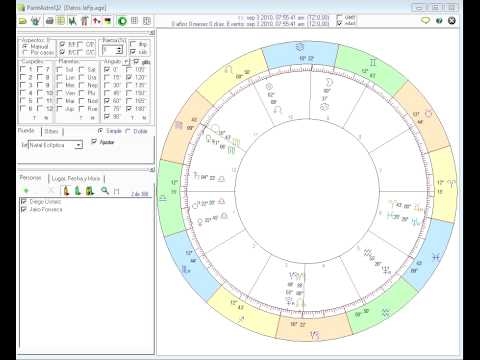The width and height of the screenshot is (480, 360).
Task: Toggle the upper checkbox beside the date header
Action: [339, 16]
